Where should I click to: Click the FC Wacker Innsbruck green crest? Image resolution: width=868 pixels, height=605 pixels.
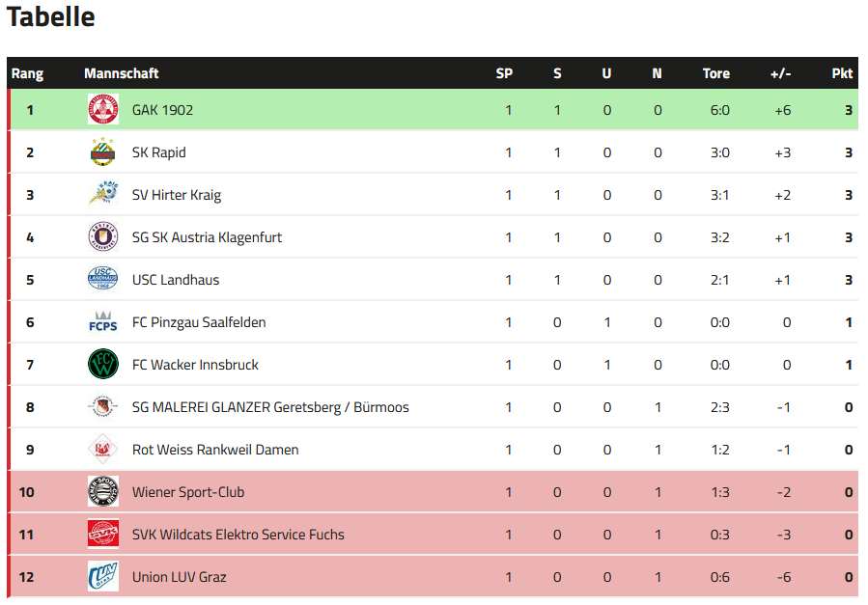click(103, 365)
